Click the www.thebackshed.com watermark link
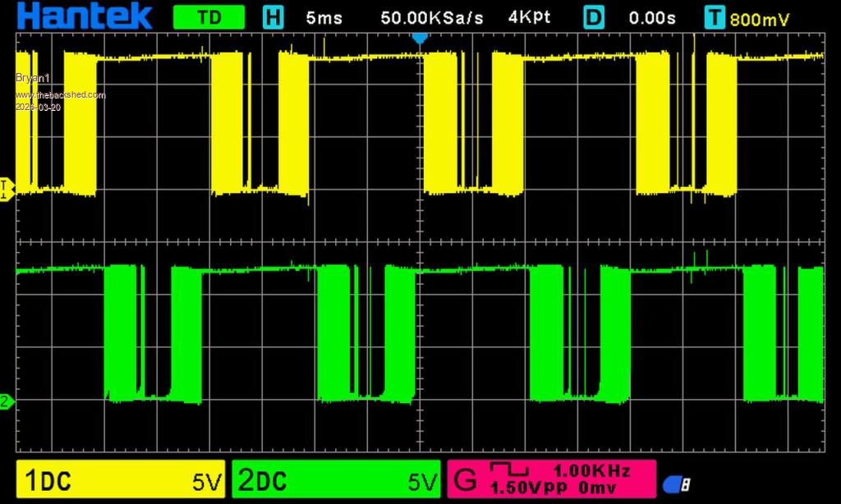 pyautogui.click(x=61, y=95)
